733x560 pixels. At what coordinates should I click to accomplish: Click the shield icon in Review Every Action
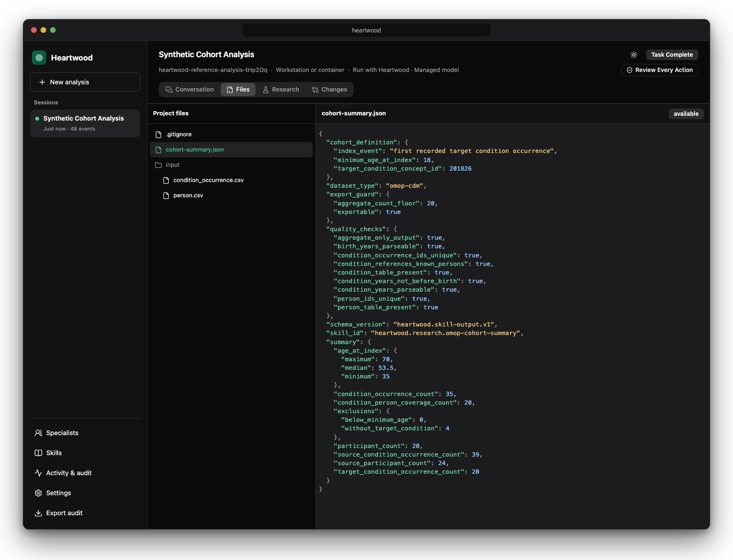[x=630, y=70]
